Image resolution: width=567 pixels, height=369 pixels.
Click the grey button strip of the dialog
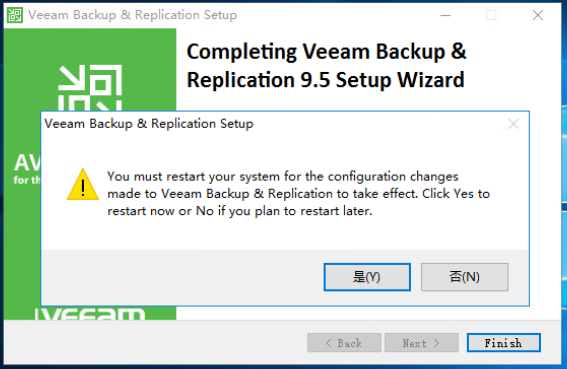(x=285, y=277)
